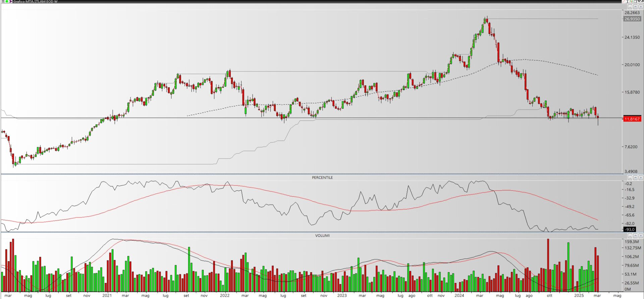Click the text cursor tool icon
Viewport: 644px width, 299px height.
[627, 1]
